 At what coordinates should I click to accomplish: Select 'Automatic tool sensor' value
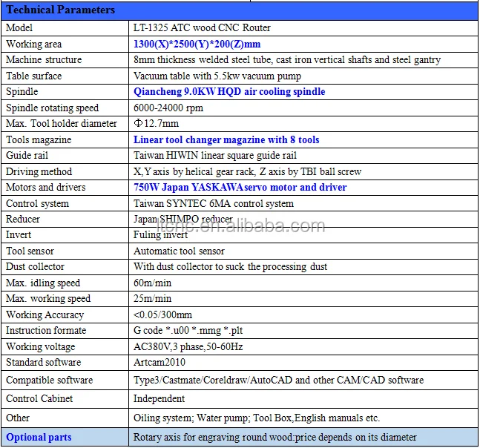pos(179,251)
